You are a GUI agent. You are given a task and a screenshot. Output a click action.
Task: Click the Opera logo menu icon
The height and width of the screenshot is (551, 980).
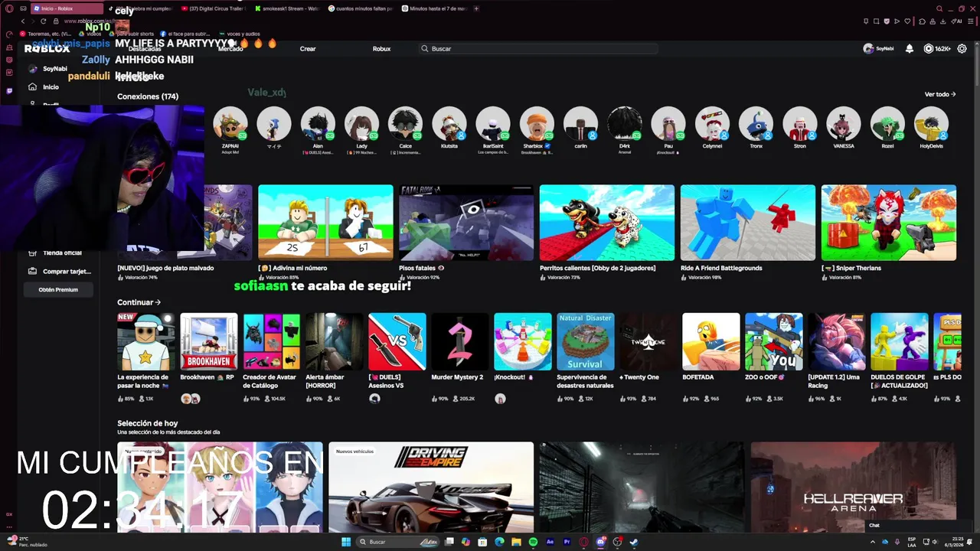9,8
